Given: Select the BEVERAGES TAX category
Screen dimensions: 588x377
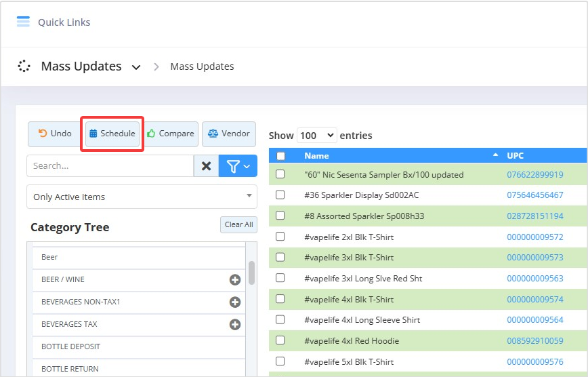Looking at the screenshot, I should click(x=138, y=324).
